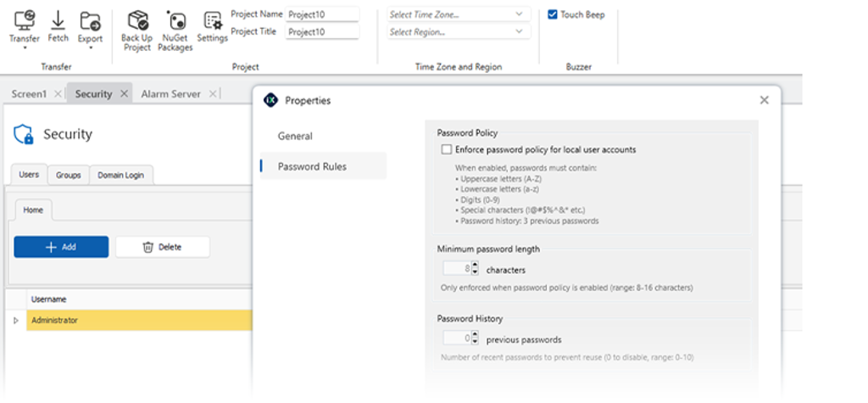The width and height of the screenshot is (868, 403).
Task: Click the Back Up Project icon
Action: (137, 21)
